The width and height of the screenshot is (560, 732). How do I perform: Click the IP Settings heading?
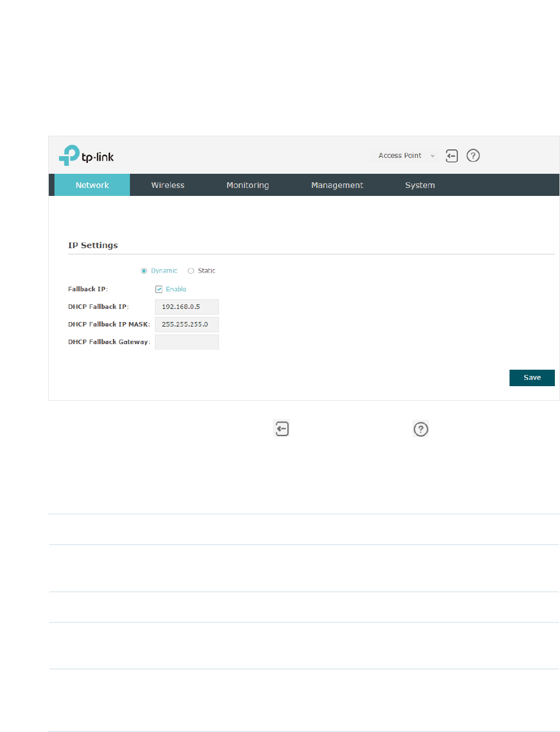tap(93, 245)
